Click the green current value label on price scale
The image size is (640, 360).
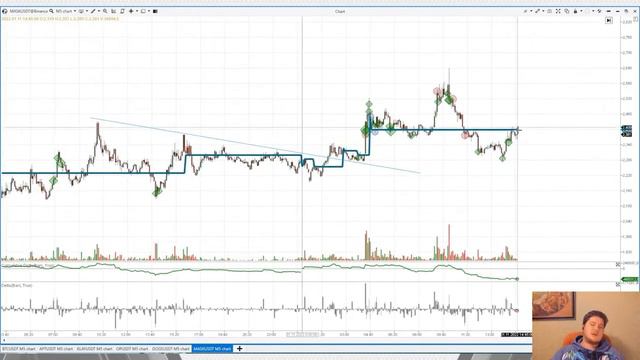coord(629,279)
